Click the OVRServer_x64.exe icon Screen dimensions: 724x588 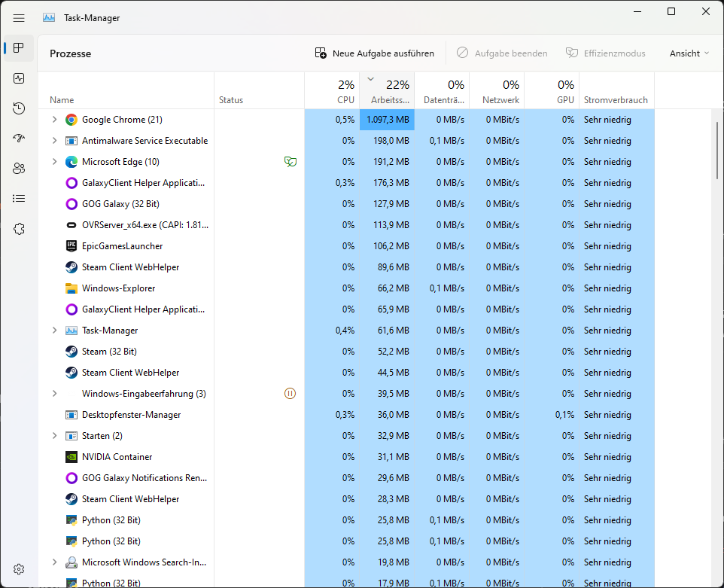[71, 225]
